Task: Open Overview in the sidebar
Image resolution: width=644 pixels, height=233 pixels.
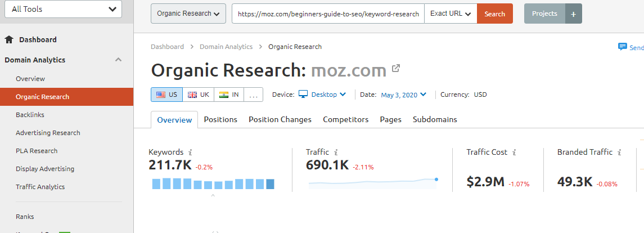Action: (x=30, y=79)
